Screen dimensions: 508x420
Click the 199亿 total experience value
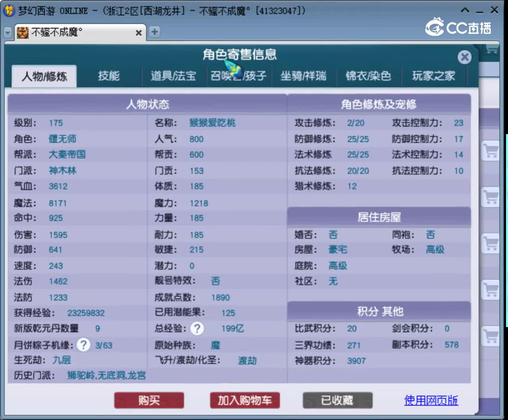[x=233, y=329]
